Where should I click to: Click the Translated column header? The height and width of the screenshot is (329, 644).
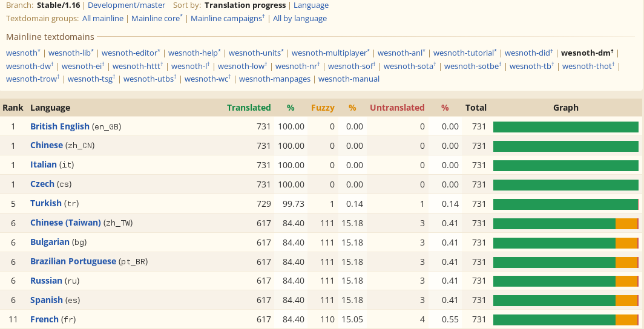249,108
